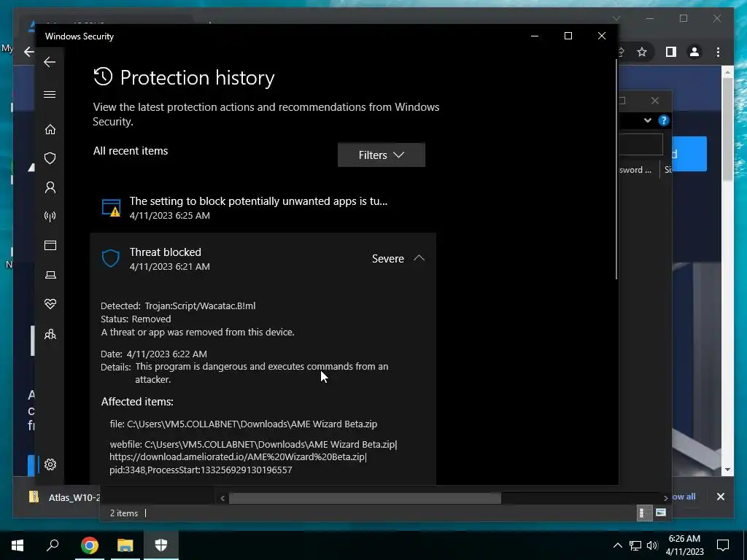Open Device security laptop icon
747x560 pixels.
(x=50, y=275)
